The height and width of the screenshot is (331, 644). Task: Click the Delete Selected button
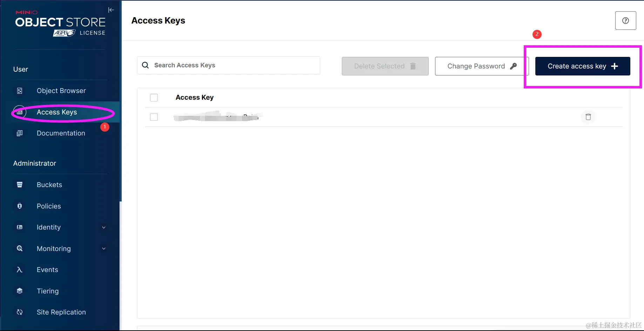pos(385,66)
